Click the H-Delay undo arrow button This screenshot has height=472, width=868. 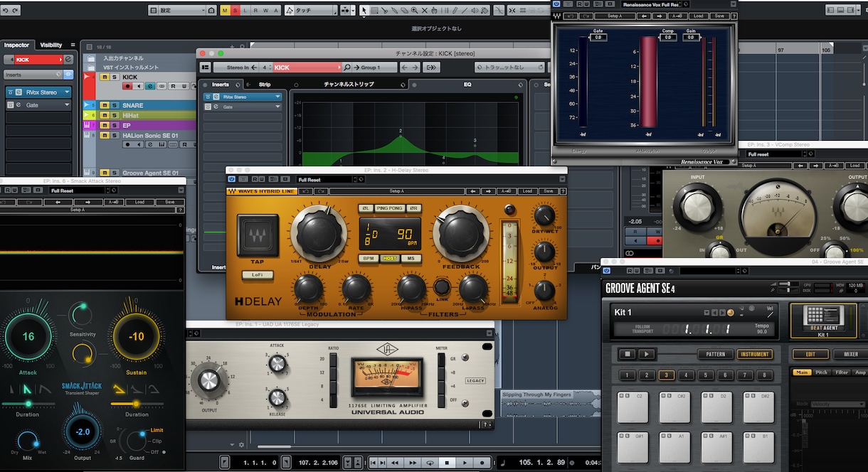pos(306,191)
